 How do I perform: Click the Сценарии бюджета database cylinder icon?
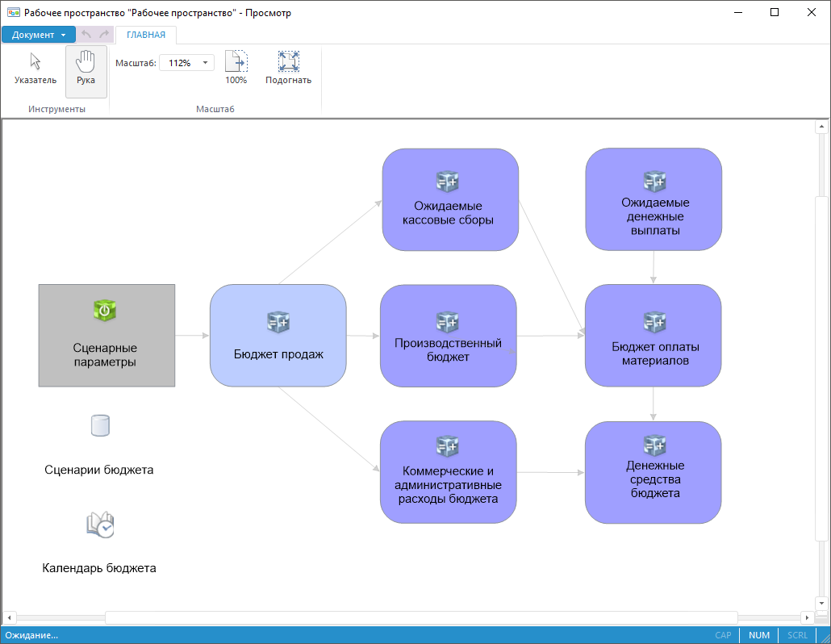(100, 425)
